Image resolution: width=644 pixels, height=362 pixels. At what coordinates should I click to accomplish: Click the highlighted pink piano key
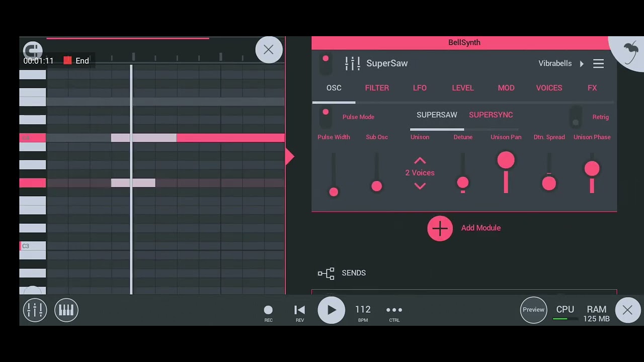coord(33,183)
